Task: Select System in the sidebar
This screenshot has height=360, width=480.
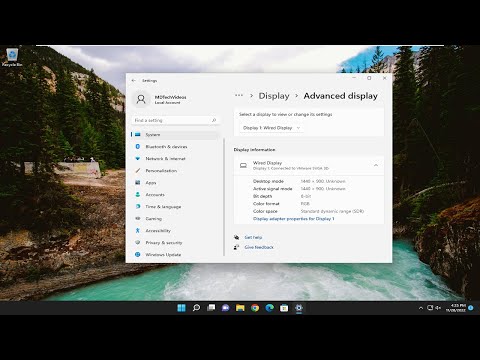Action: click(x=175, y=135)
